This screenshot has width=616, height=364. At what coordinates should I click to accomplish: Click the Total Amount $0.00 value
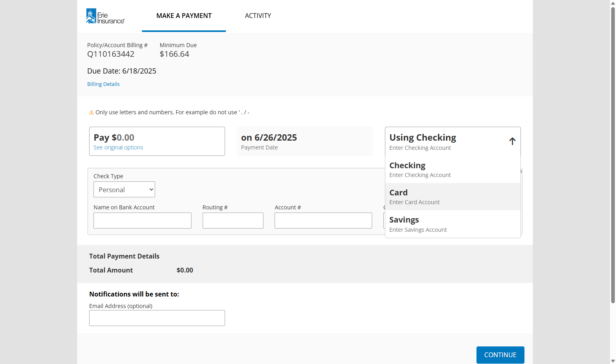coord(185,270)
